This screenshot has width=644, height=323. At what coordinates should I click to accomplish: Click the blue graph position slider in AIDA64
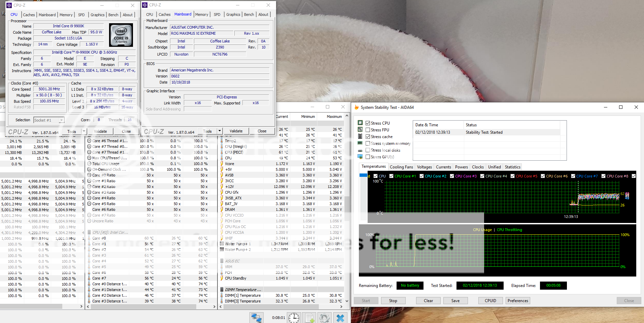pyautogui.click(x=363, y=175)
